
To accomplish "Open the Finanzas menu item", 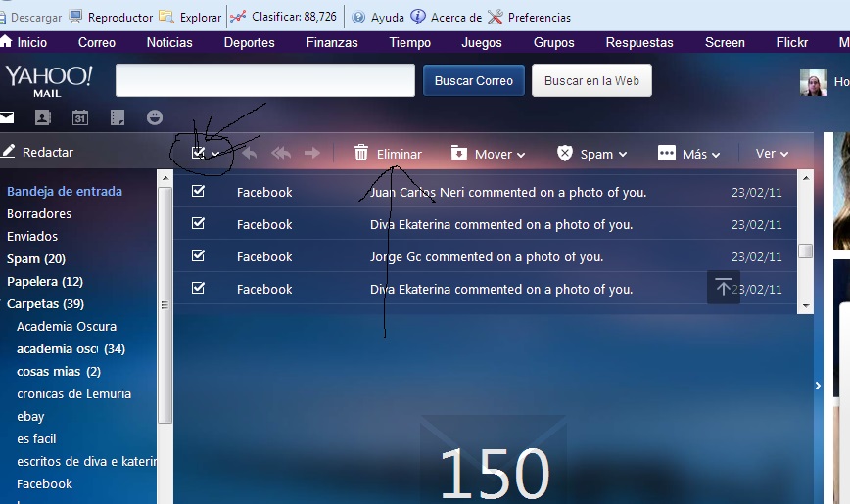I will pos(332,42).
